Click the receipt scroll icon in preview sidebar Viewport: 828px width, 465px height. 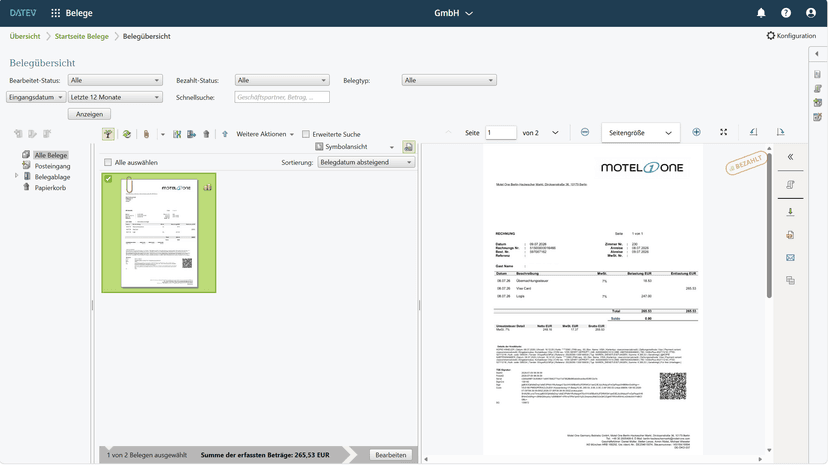coord(791,184)
